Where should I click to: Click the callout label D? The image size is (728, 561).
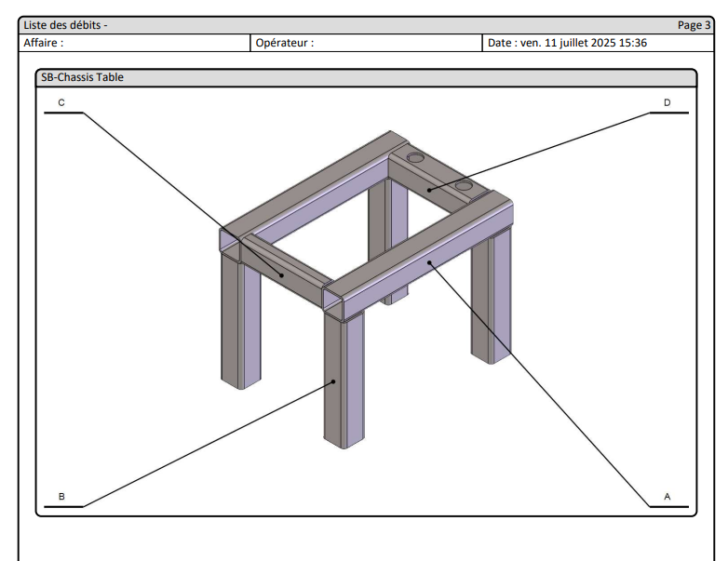(x=667, y=103)
